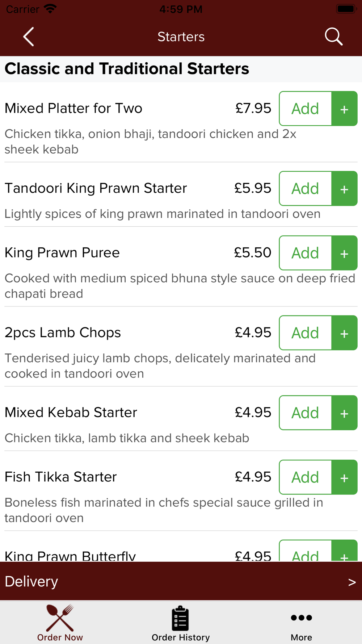This screenshot has width=362, height=644.
Task: Tap the plus icon for King Prawn Puree
Action: pyautogui.click(x=344, y=253)
